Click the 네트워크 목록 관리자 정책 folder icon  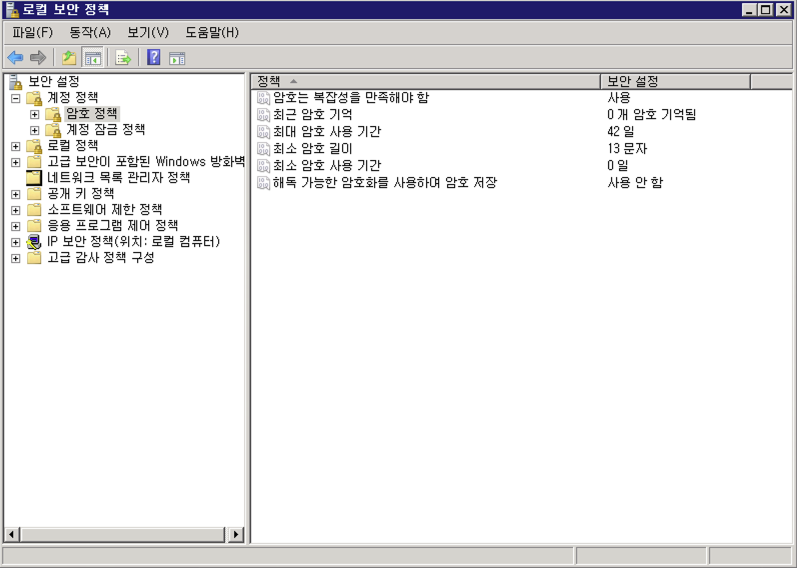34,178
